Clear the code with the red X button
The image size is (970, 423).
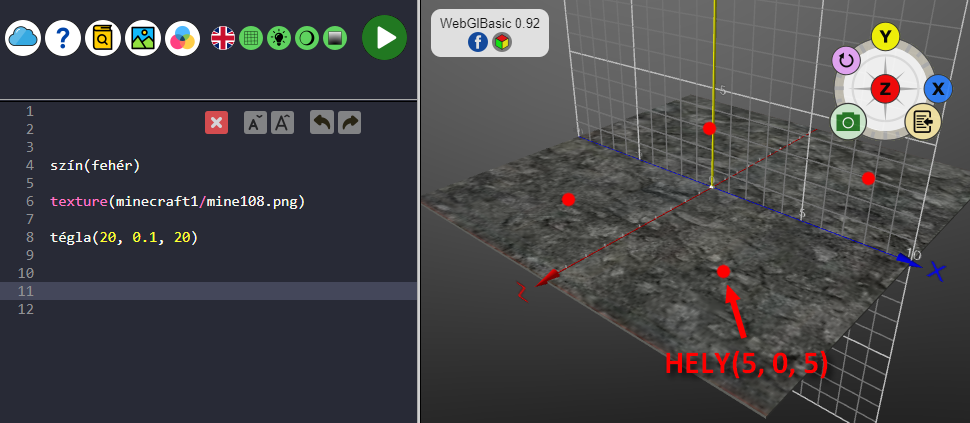pyautogui.click(x=216, y=122)
